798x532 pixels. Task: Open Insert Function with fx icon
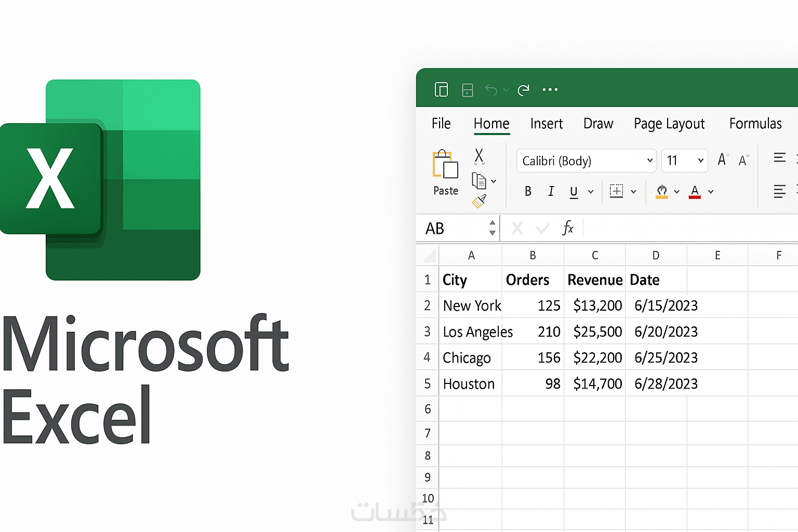click(568, 228)
